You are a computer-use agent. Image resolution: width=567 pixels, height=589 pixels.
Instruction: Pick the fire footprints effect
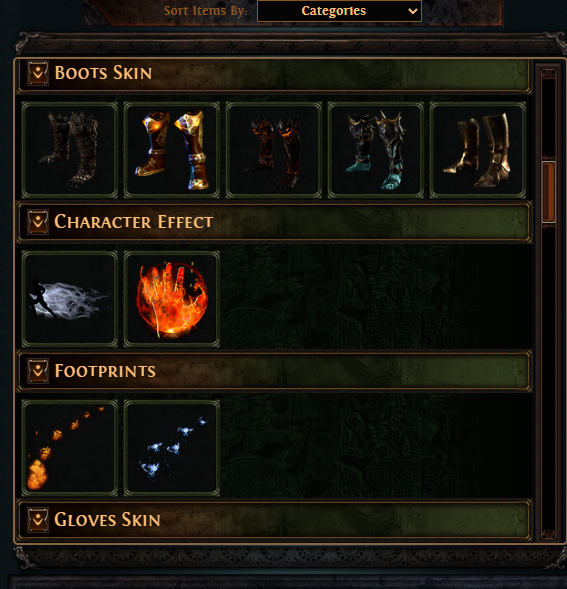[70, 448]
